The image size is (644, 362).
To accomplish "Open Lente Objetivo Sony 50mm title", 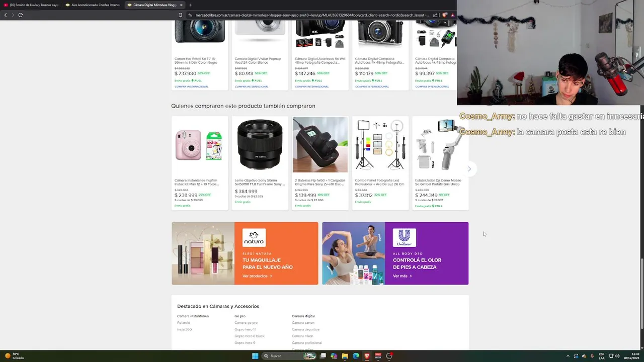I will 260,182.
